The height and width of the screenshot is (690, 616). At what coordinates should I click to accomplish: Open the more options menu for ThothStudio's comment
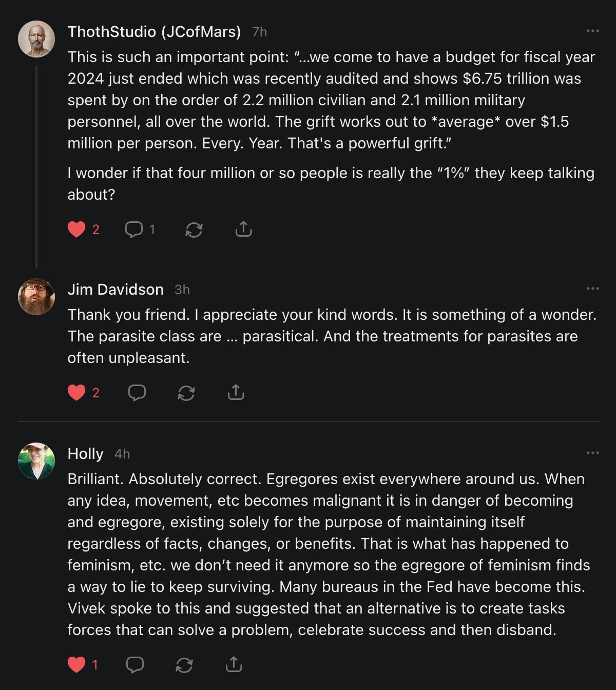592,31
